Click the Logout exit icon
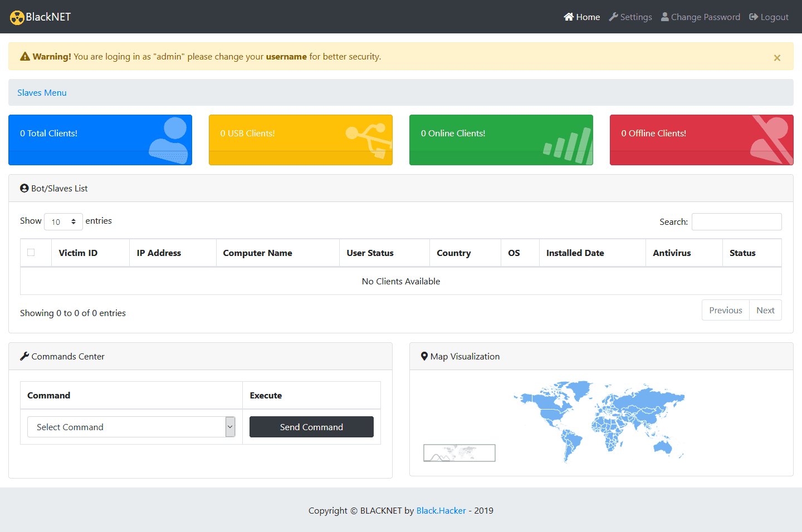Screen dimensions: 802x532 (x=753, y=17)
